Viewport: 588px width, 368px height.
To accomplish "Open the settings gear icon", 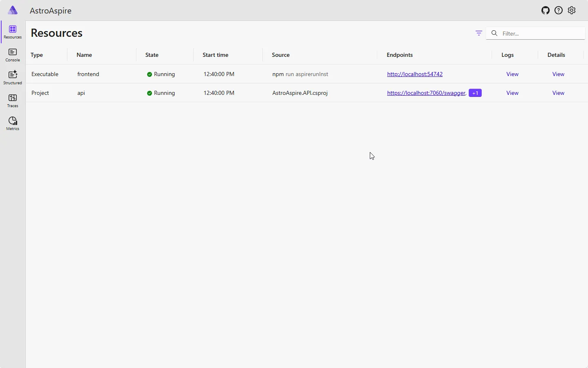I will 572,11.
